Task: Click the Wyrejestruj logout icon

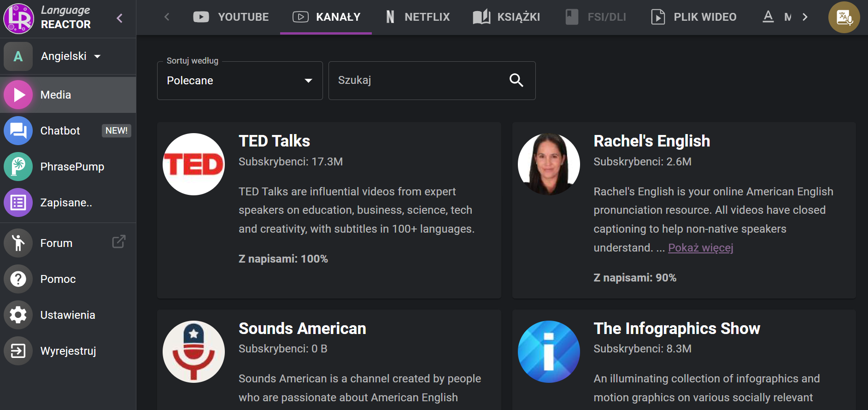Action: pos(18,351)
